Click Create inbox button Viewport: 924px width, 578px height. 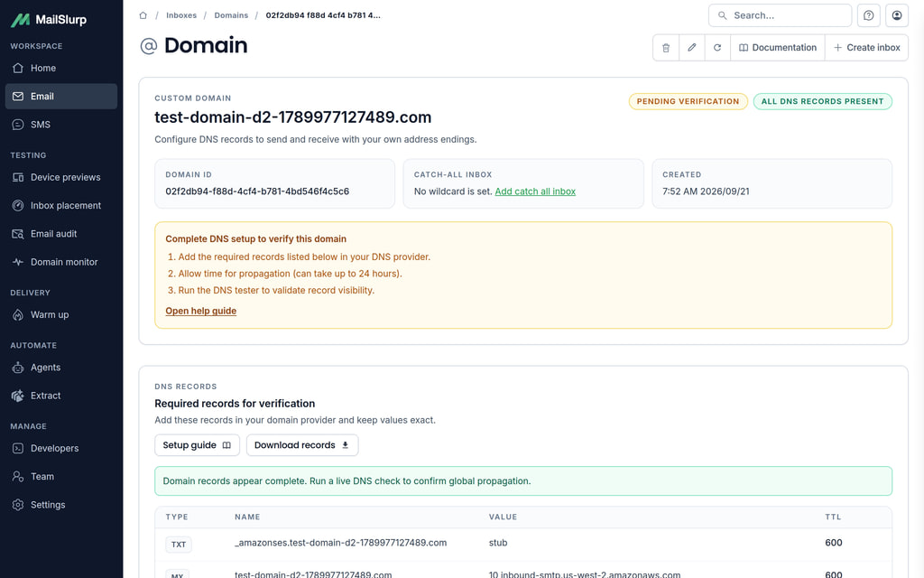pos(866,48)
